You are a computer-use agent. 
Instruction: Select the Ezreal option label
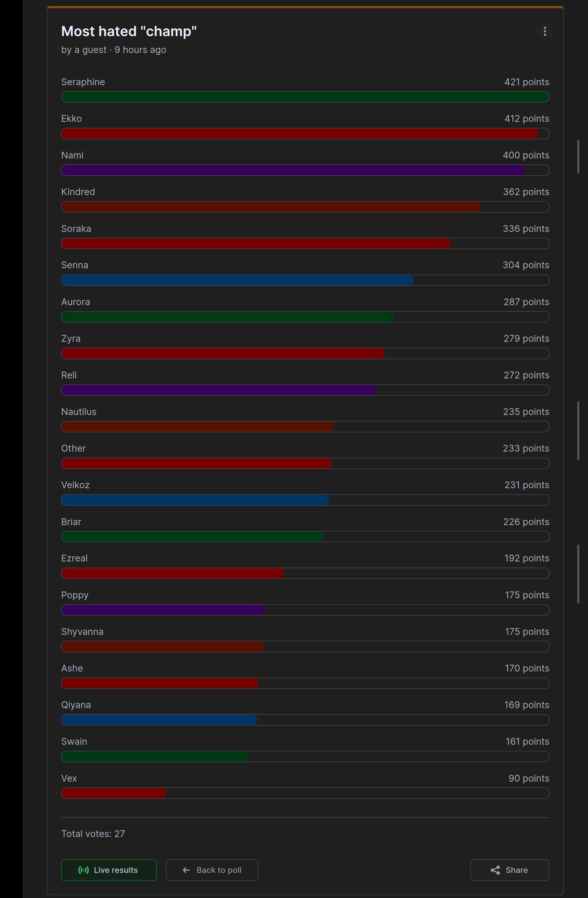click(x=74, y=558)
